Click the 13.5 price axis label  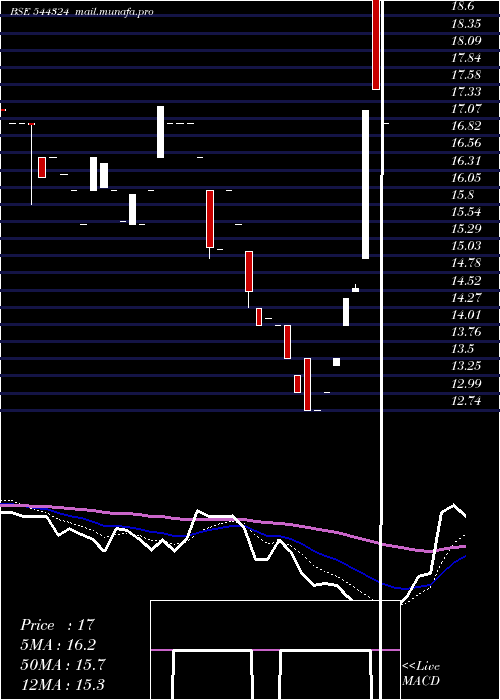pyautogui.click(x=462, y=349)
